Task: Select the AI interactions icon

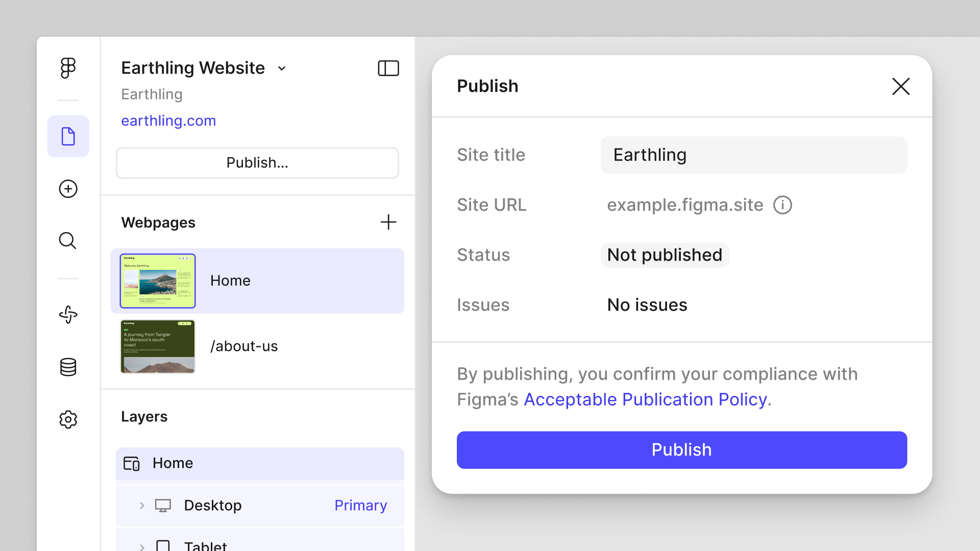Action: coord(68,315)
